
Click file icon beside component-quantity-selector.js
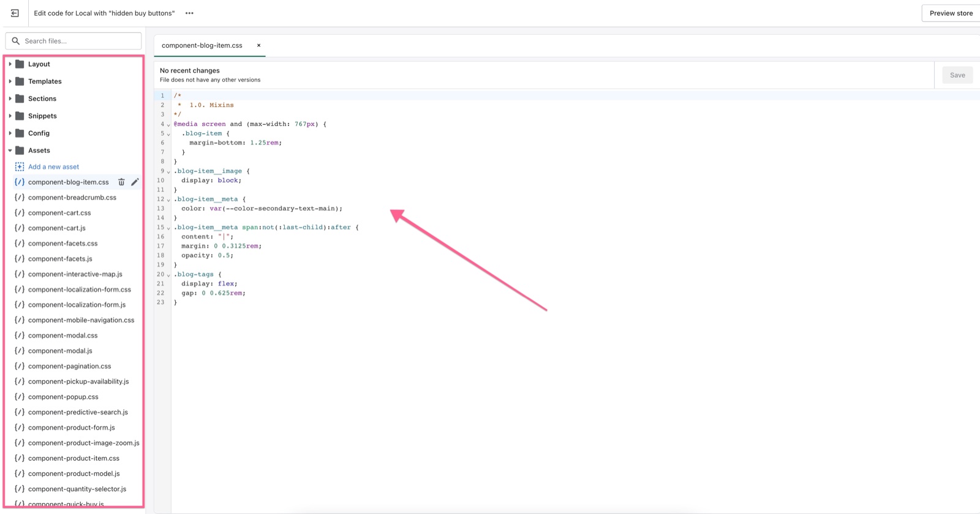(x=20, y=489)
